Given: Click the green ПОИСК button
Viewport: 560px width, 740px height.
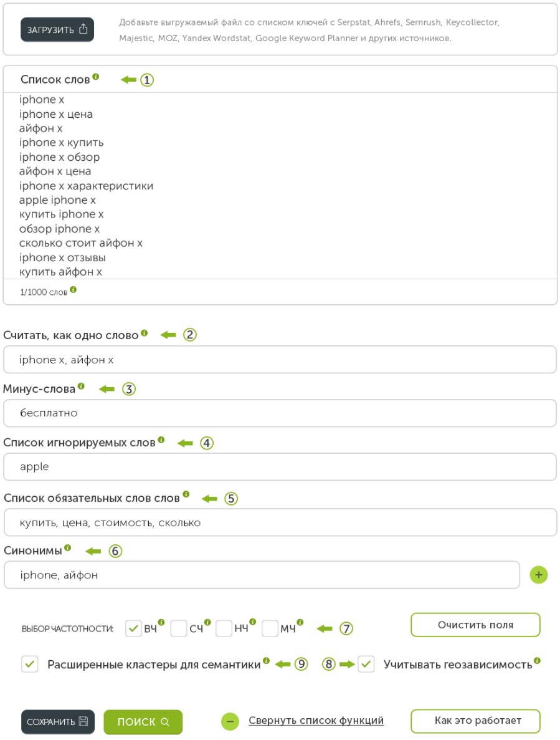Looking at the screenshot, I should pos(143,721).
